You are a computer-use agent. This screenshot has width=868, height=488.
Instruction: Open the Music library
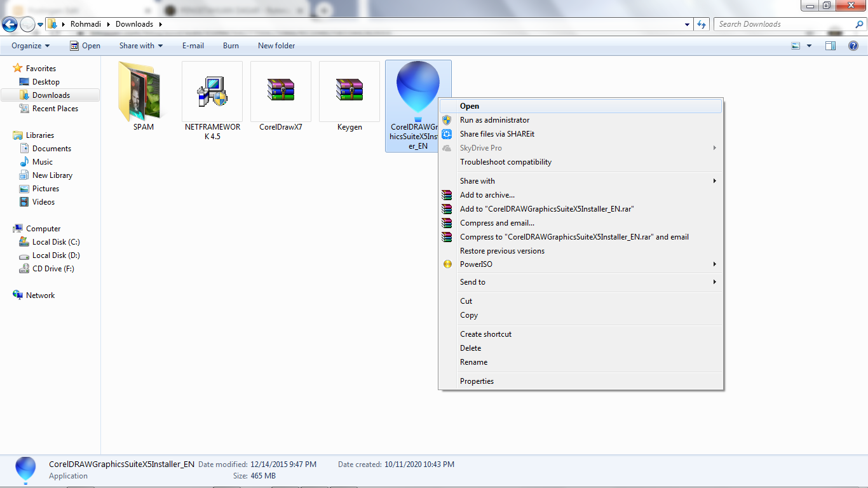pos(43,162)
